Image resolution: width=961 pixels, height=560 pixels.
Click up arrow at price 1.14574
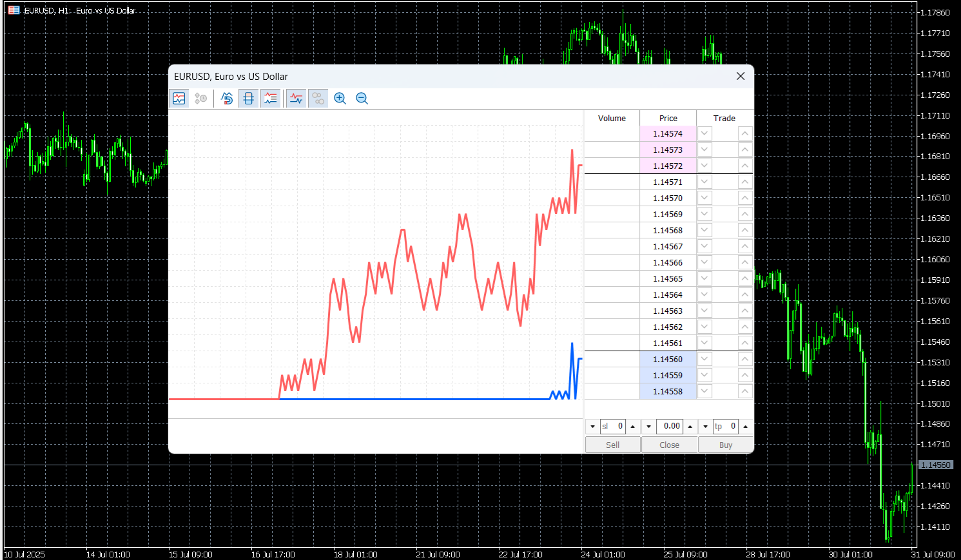coord(745,133)
